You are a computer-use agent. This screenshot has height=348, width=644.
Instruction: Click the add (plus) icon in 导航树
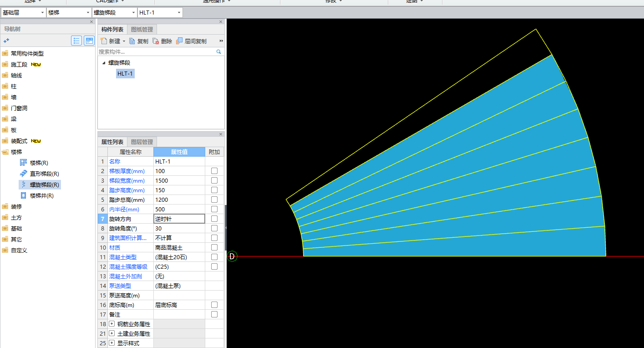coord(6,41)
